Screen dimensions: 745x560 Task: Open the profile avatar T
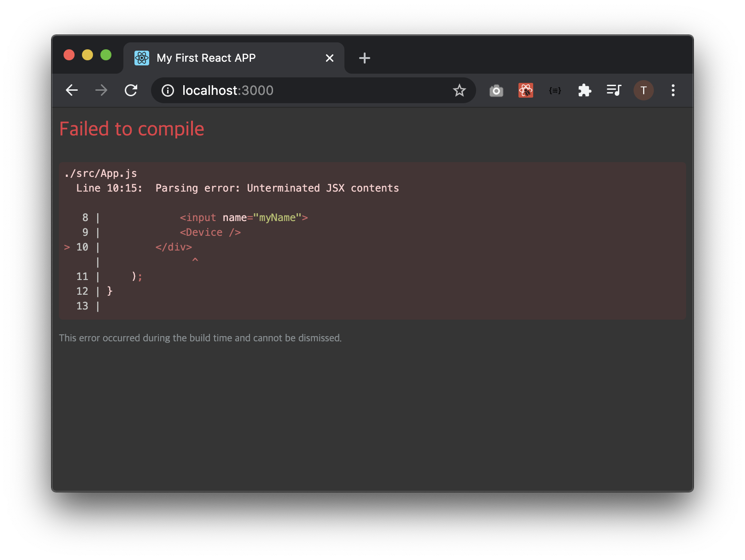click(x=644, y=90)
